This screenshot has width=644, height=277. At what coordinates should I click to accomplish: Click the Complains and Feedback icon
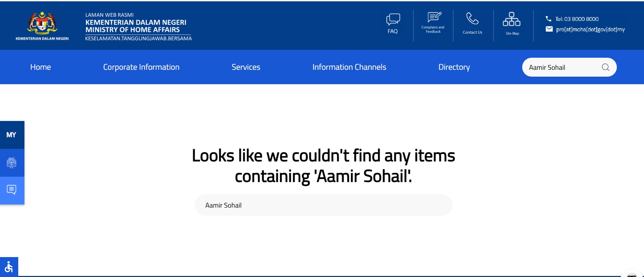tap(434, 17)
